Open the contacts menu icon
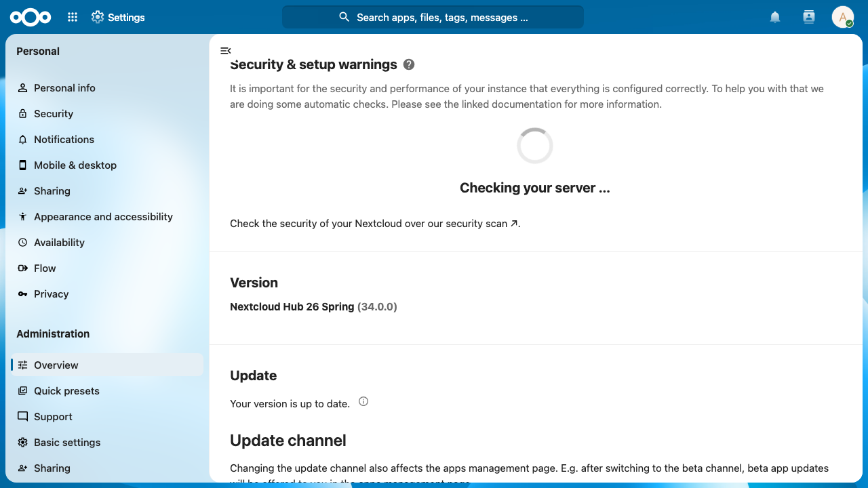Viewport: 868px width, 488px height. pos(808,18)
